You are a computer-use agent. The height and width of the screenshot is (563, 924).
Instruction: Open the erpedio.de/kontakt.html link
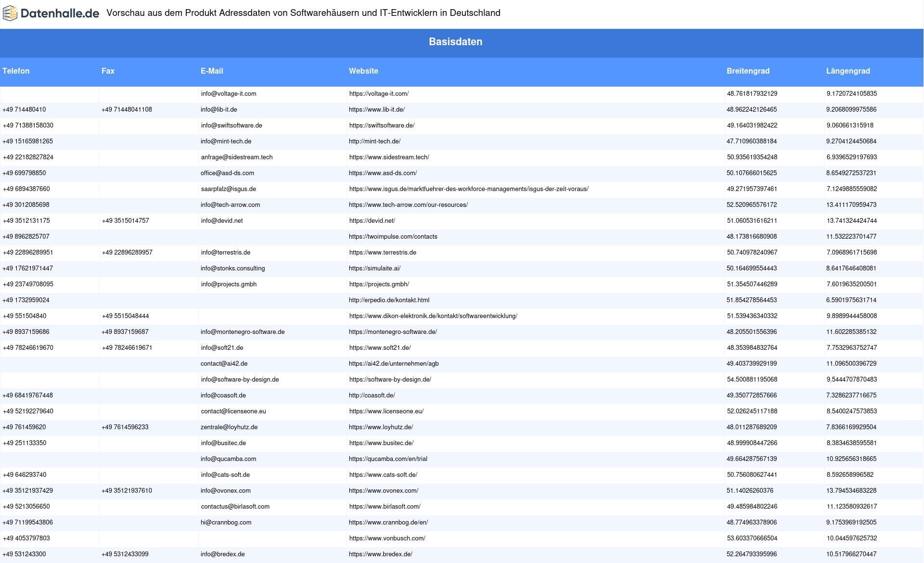click(389, 300)
